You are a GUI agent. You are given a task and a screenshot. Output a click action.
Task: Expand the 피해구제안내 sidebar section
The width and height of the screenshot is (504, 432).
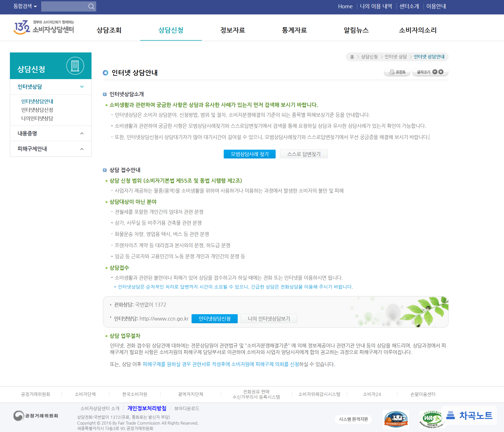tap(51, 149)
